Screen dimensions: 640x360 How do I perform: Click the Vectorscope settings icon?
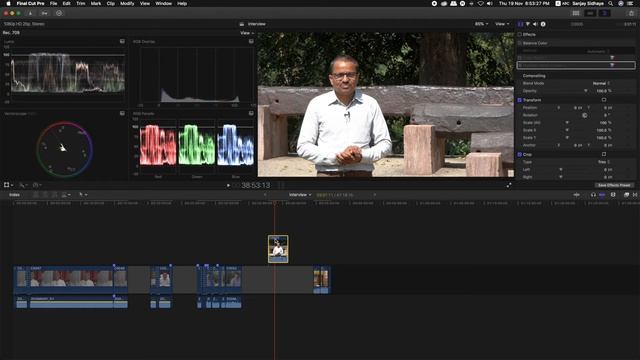pyautogui.click(x=122, y=113)
